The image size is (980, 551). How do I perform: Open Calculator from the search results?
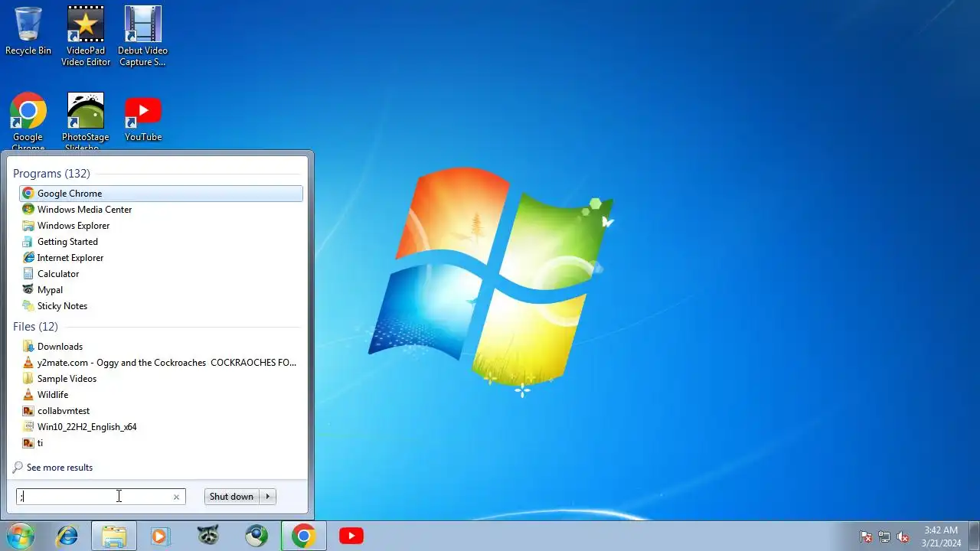pyautogui.click(x=161, y=274)
